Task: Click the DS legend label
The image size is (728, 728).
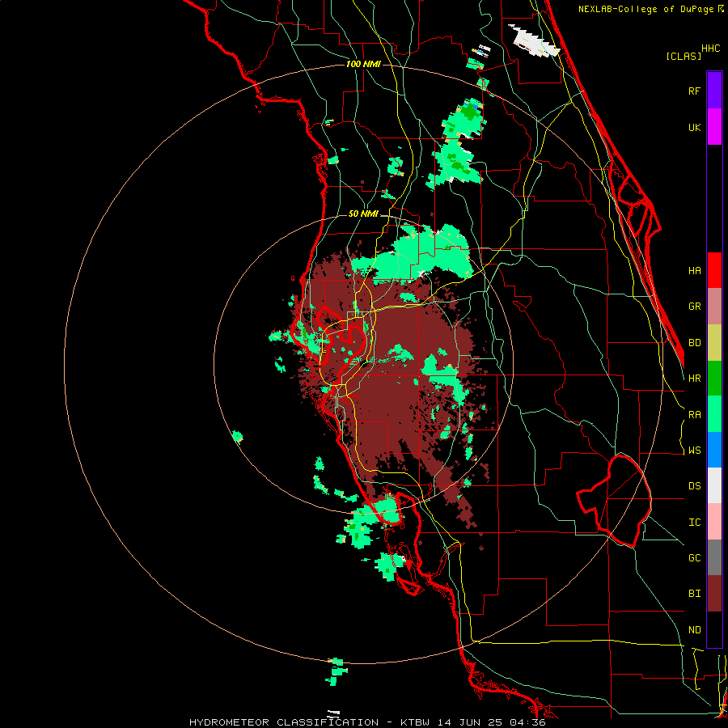Action: click(694, 486)
